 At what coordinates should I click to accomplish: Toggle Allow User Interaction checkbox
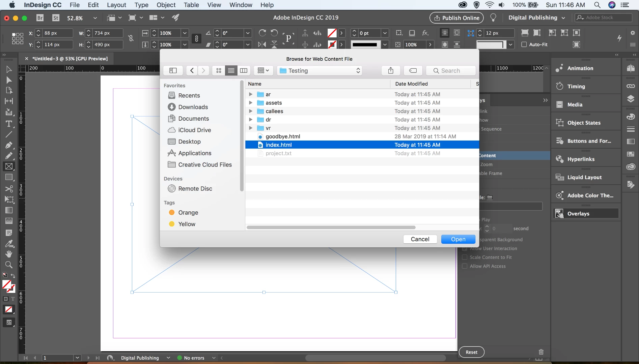[465, 248]
